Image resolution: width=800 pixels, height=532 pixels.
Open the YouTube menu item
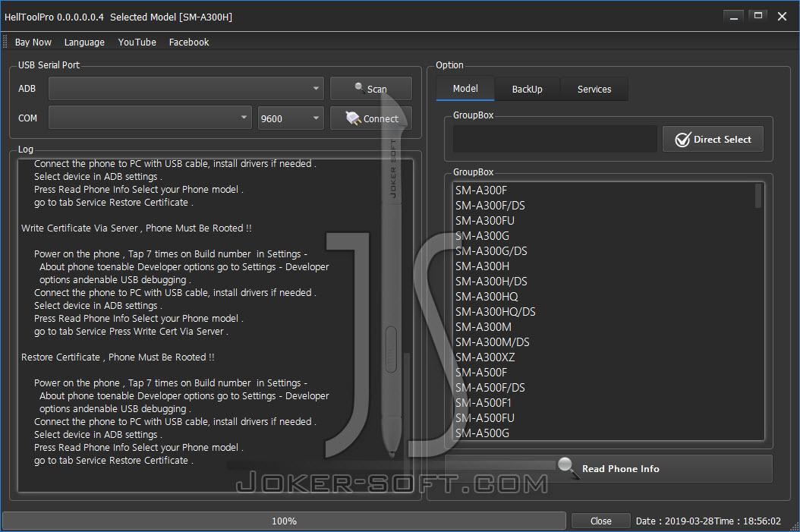[137, 42]
